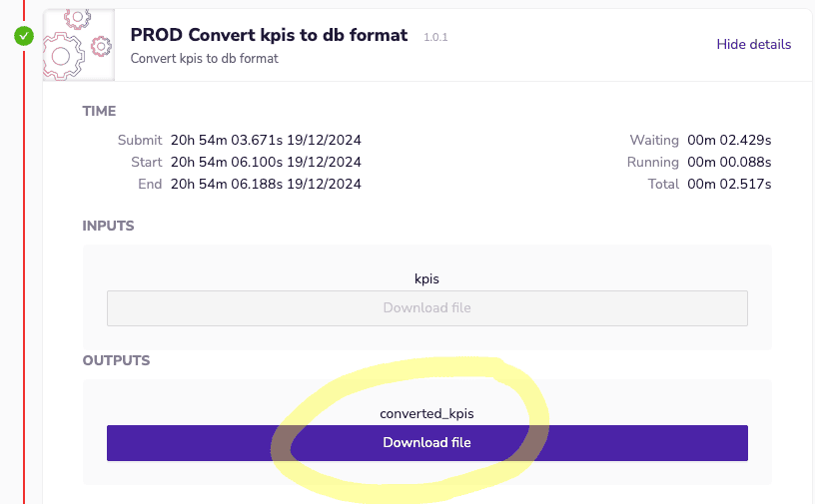Hide details of the PROD Convert step
The width and height of the screenshot is (815, 504).
coord(753,44)
